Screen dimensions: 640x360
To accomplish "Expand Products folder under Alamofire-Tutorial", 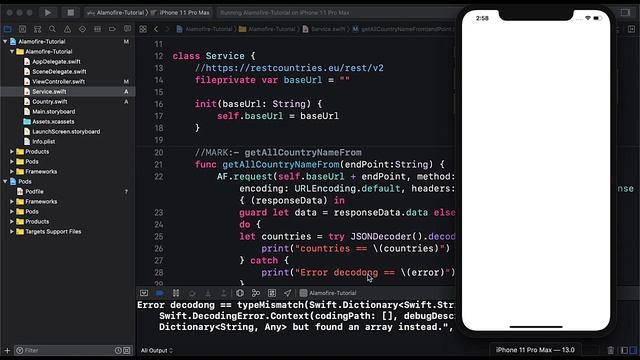I will (x=12, y=151).
